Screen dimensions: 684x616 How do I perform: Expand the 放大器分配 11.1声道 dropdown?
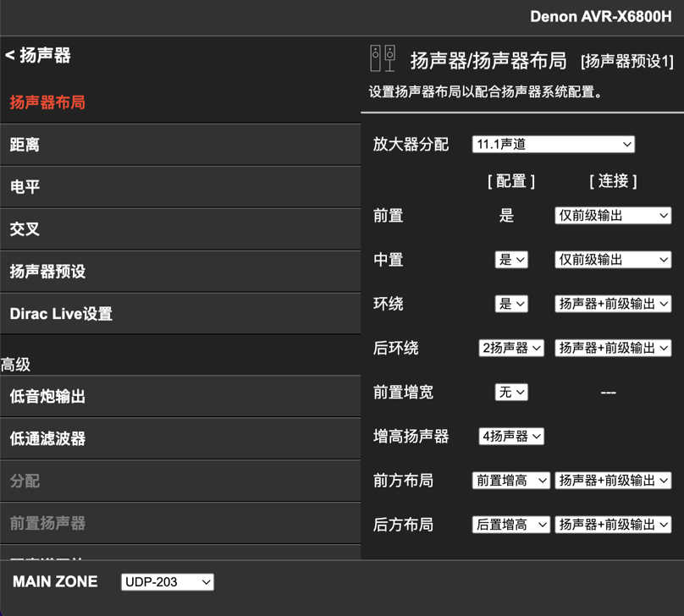553,145
